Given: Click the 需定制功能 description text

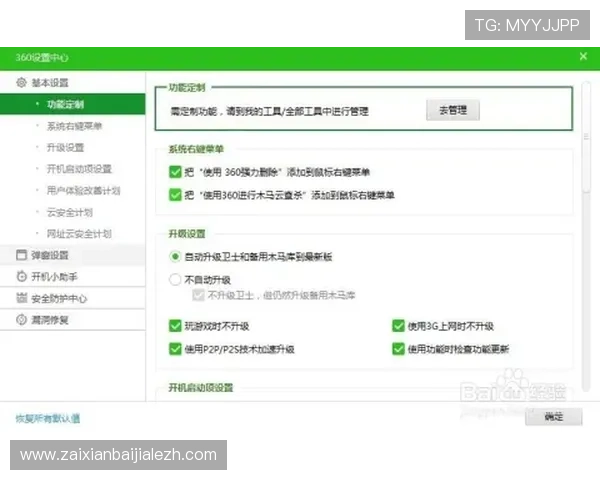Looking at the screenshot, I should pyautogui.click(x=269, y=111).
